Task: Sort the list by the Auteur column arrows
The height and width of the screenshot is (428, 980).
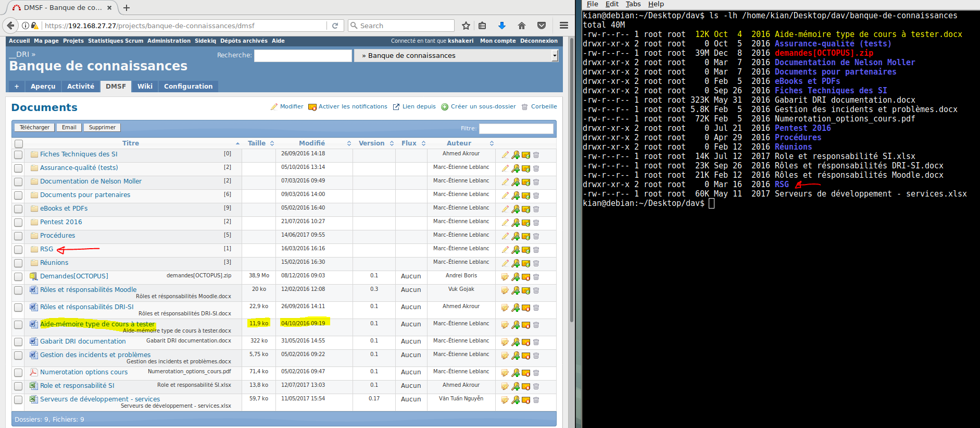Action: pyautogui.click(x=492, y=143)
